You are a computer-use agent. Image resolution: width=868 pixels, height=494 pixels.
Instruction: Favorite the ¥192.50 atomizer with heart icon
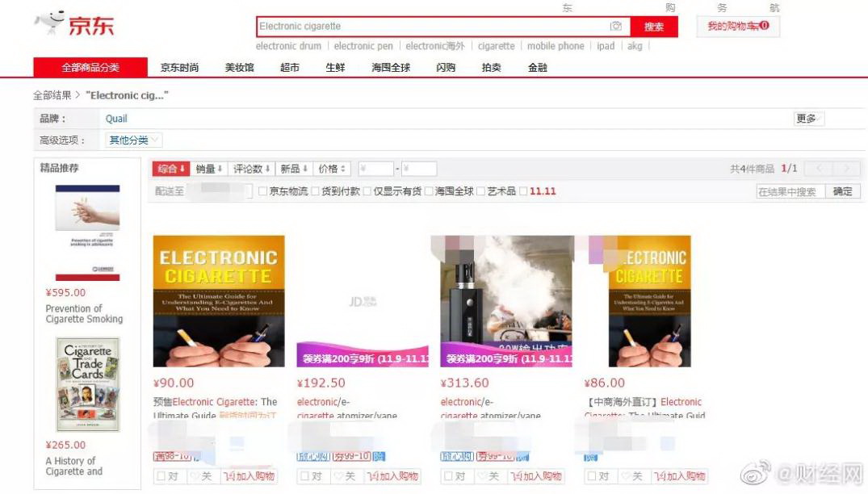346,476
